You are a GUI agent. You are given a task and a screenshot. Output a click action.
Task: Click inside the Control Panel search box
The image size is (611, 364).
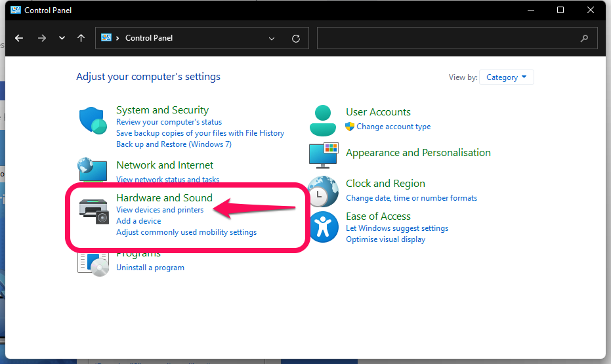[457, 38]
